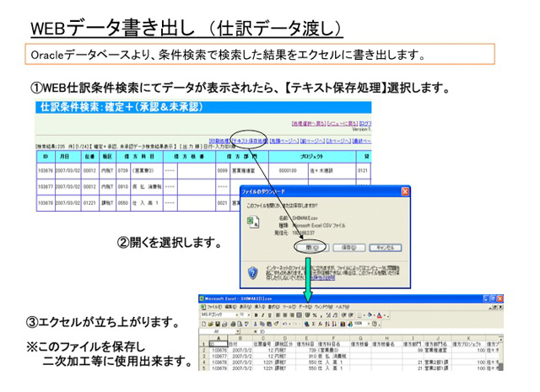Image resolution: width=540 pixels, height=392 pixels.
Task: Click Save disk icon in Excel toolbar
Action: click(218, 324)
